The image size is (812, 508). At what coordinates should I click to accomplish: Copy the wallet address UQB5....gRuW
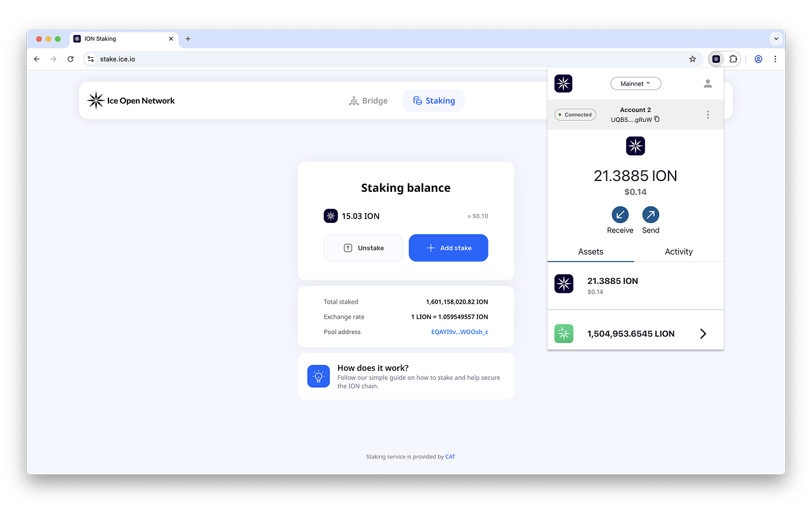[x=657, y=119]
